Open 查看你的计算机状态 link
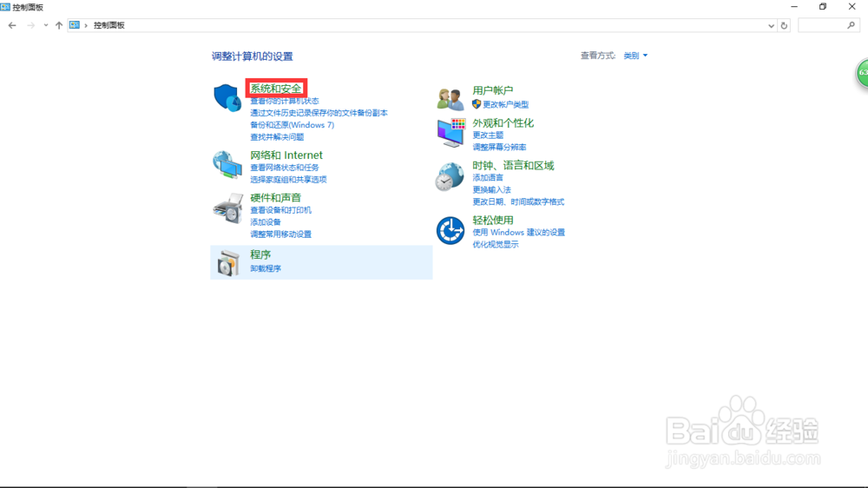This screenshot has height=488, width=868. point(285,101)
